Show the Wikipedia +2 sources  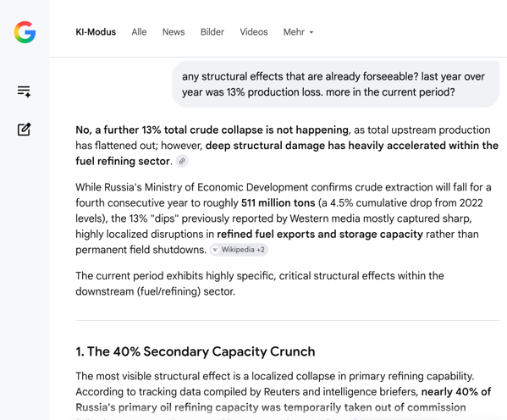tap(239, 250)
